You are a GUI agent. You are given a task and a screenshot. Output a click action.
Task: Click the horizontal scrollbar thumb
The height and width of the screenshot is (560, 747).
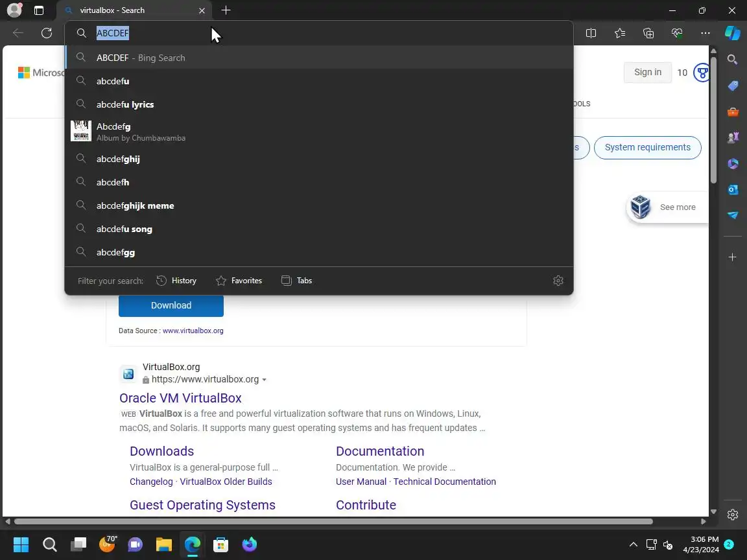pos(333,521)
